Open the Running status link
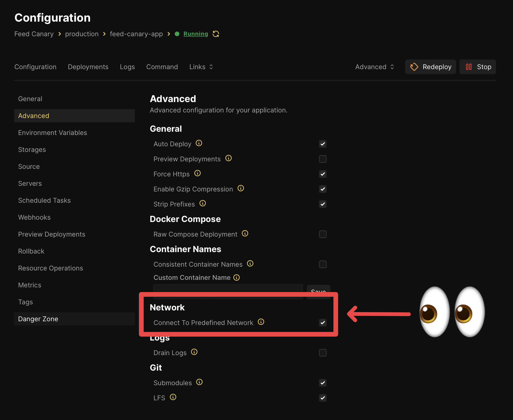 pos(195,34)
